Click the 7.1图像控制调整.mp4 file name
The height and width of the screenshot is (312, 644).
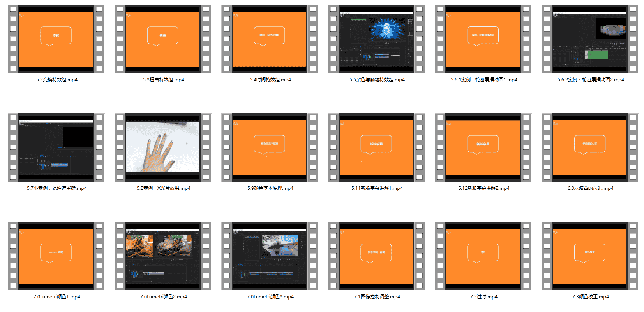click(x=377, y=297)
